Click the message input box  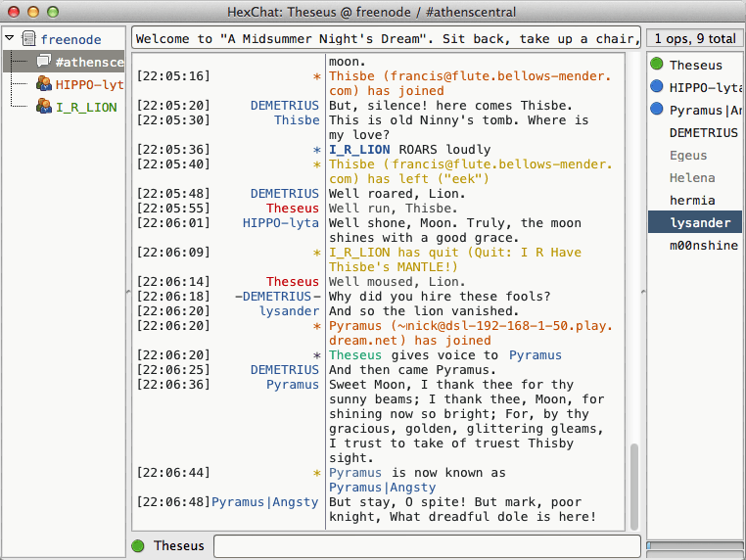pyautogui.click(x=427, y=545)
